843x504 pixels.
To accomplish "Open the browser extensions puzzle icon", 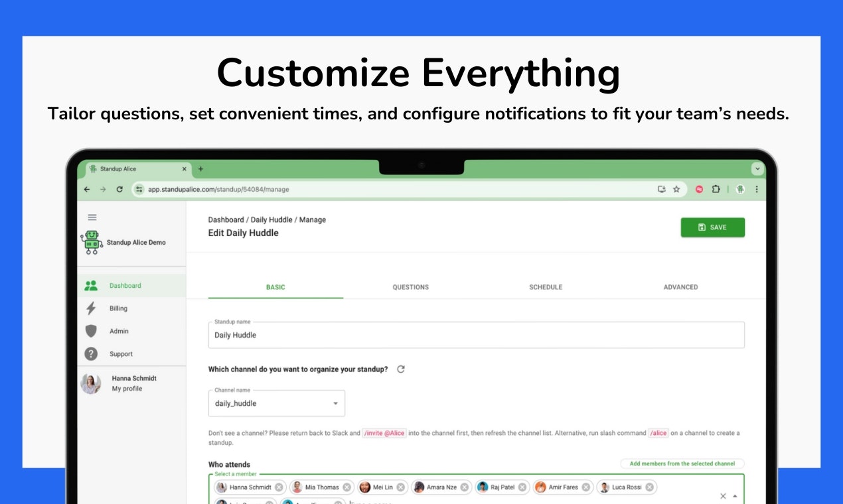I will click(x=716, y=189).
